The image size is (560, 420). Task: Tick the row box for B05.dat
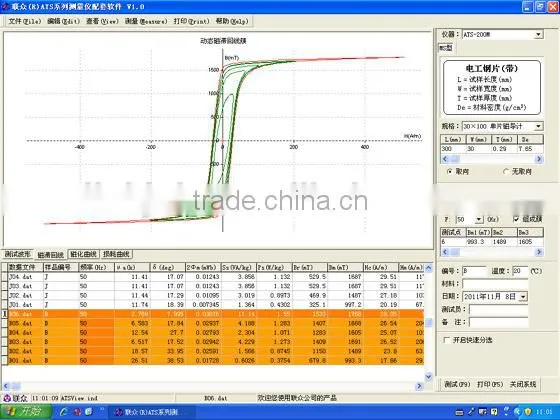(x=4, y=323)
